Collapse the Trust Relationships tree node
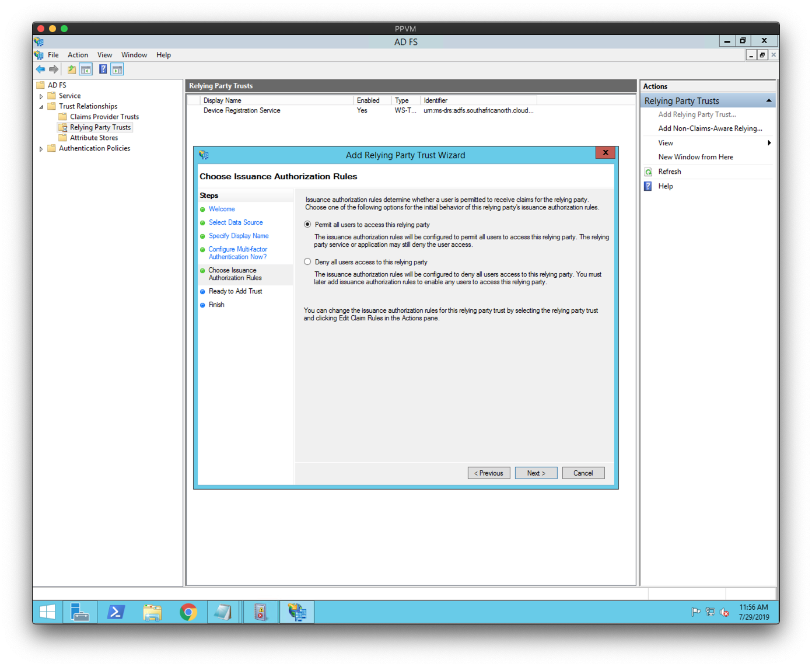Viewport: 812px width, 667px height. [41, 107]
